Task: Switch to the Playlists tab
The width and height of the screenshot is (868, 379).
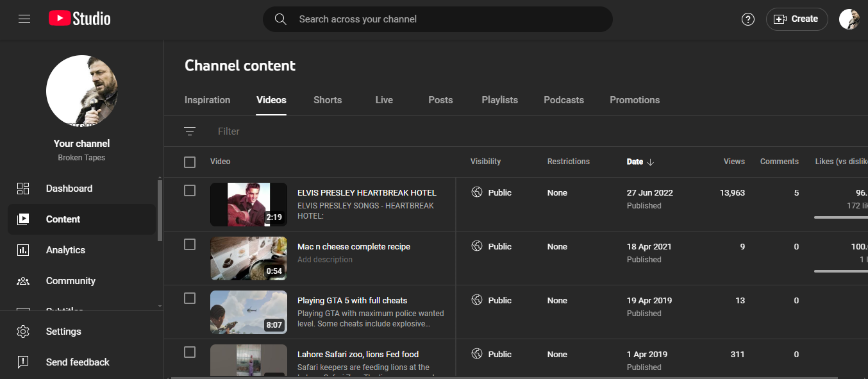Action: (x=499, y=100)
